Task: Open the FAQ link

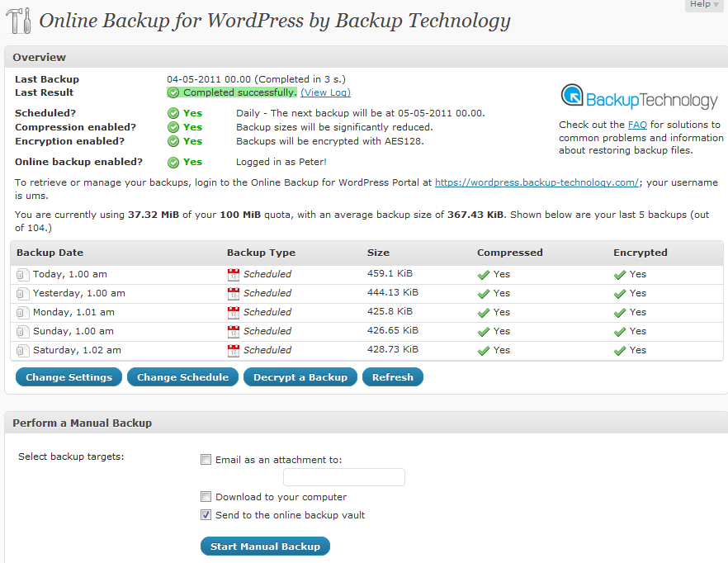Action: click(x=637, y=125)
